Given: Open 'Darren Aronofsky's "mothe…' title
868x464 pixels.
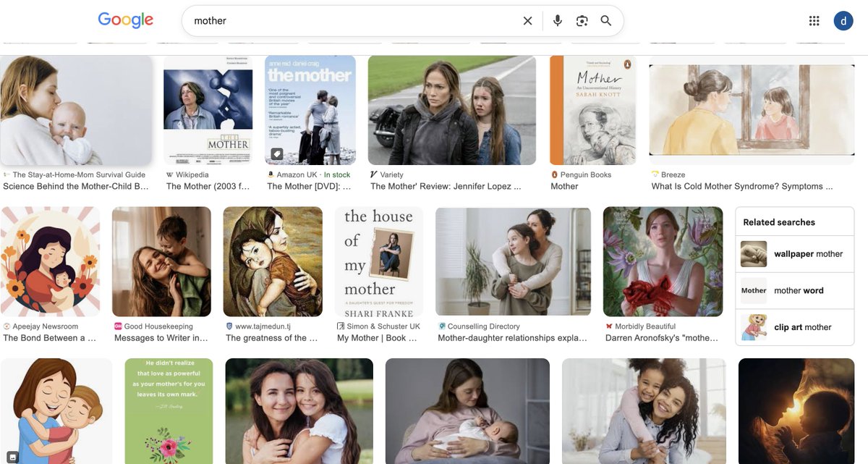Looking at the screenshot, I should (662, 338).
